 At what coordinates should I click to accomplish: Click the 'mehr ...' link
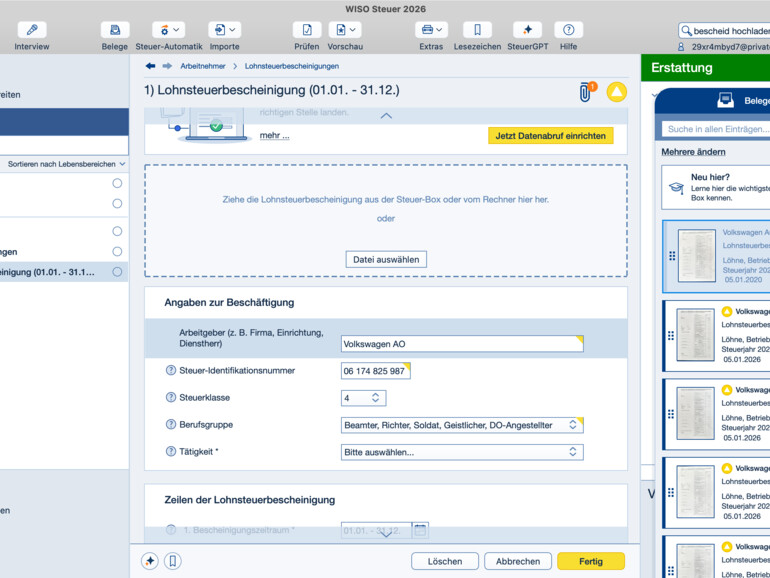[x=275, y=136]
